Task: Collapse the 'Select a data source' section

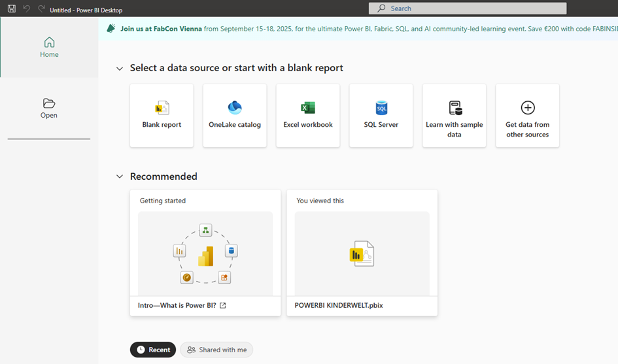Action: (x=120, y=69)
